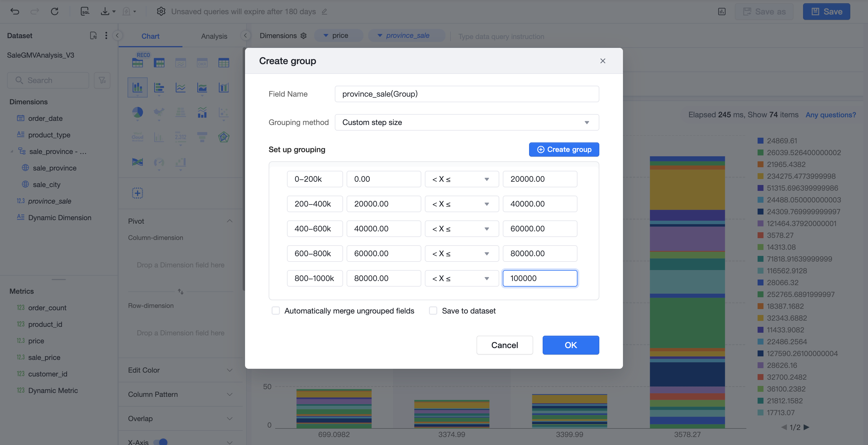Open the Grouping method dropdown
Image resolution: width=868 pixels, height=445 pixels.
[x=467, y=122]
